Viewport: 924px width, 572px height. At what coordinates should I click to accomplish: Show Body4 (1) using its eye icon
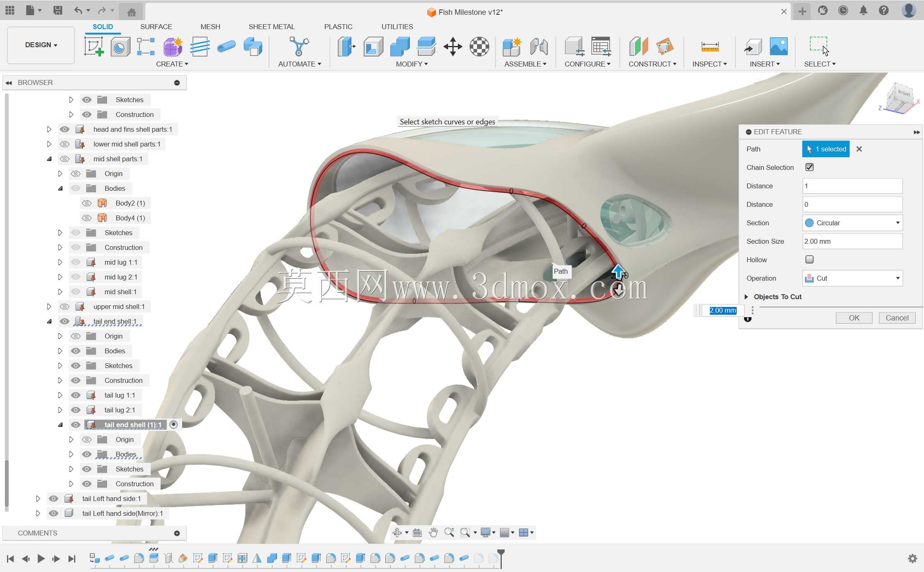point(87,218)
